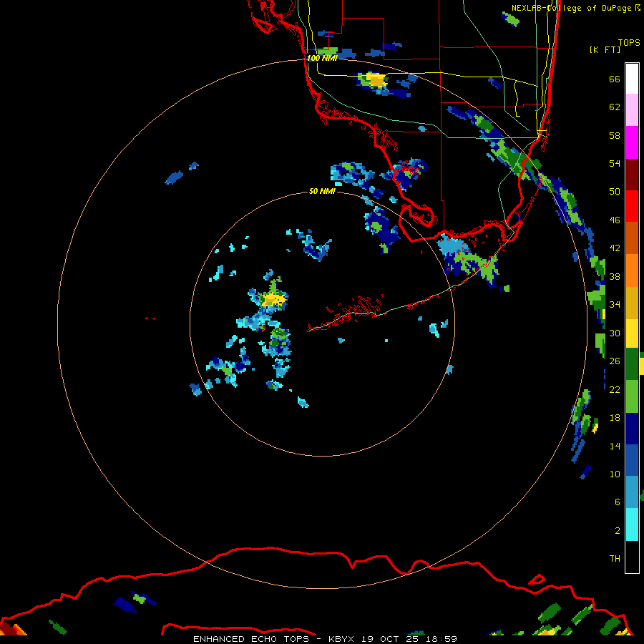Select the light green legend swatch
The width and height of the screenshot is (644, 644).
pyautogui.click(x=632, y=396)
